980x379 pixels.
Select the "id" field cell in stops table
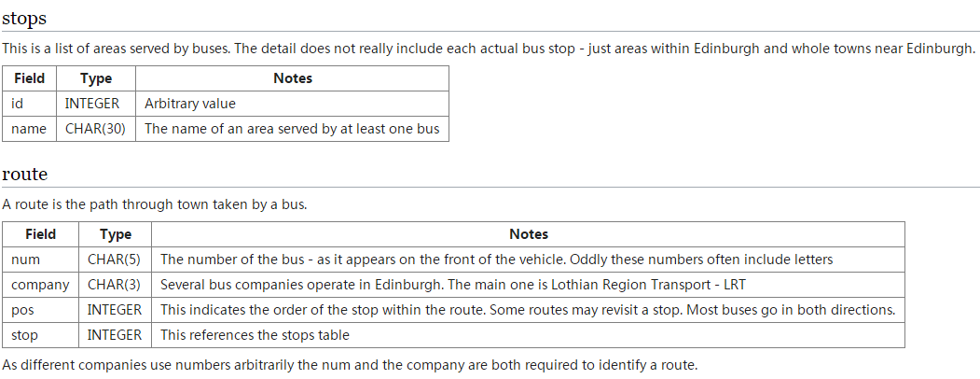click(x=17, y=104)
